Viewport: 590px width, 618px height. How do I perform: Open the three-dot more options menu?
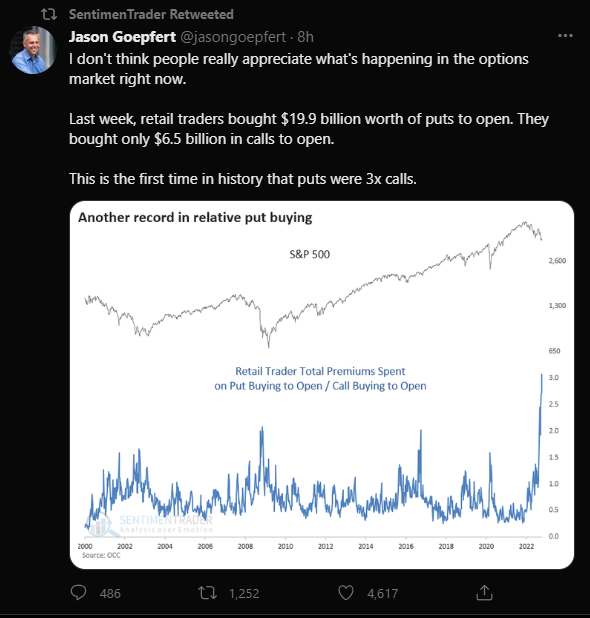(x=565, y=36)
